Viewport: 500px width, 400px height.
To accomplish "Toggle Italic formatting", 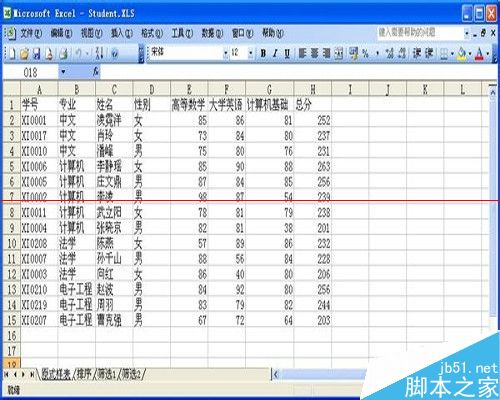I will click(275, 53).
